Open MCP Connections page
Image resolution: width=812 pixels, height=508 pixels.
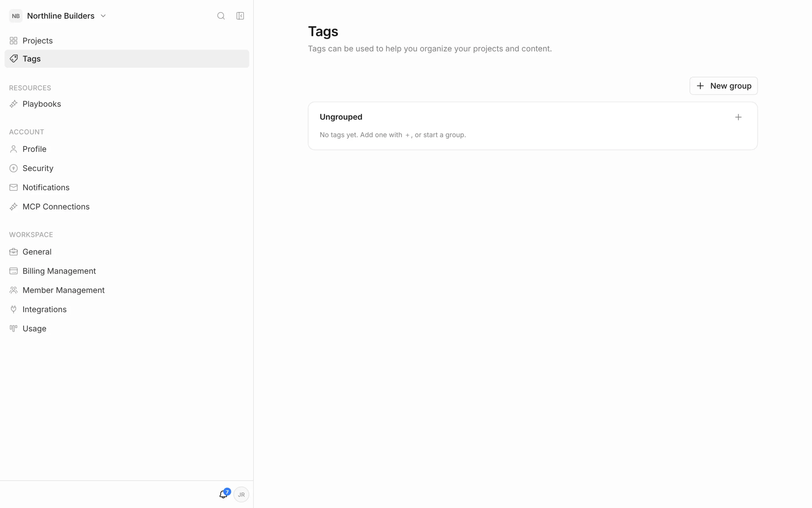click(x=127, y=207)
